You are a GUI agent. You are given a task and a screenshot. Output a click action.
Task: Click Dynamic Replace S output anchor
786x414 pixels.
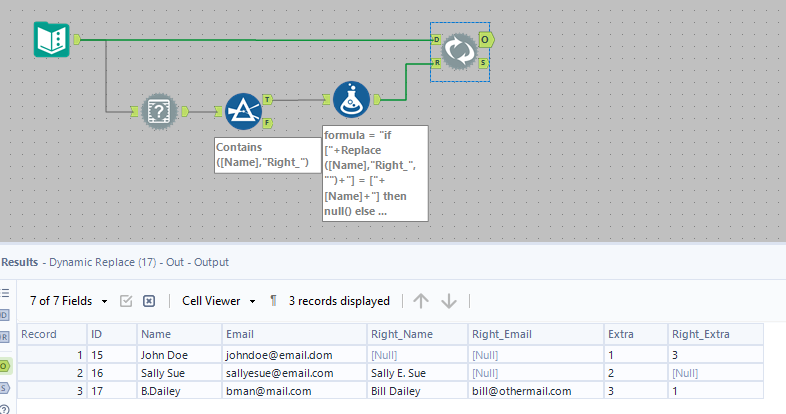[483, 63]
